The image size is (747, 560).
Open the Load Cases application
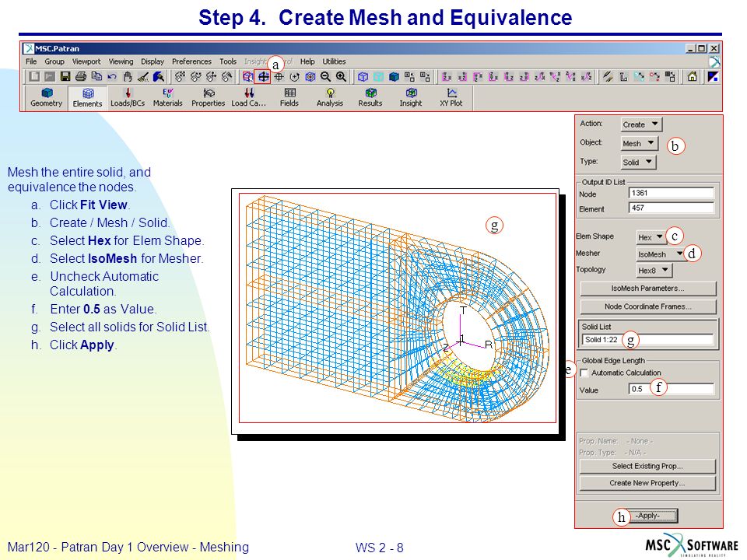coord(249,98)
